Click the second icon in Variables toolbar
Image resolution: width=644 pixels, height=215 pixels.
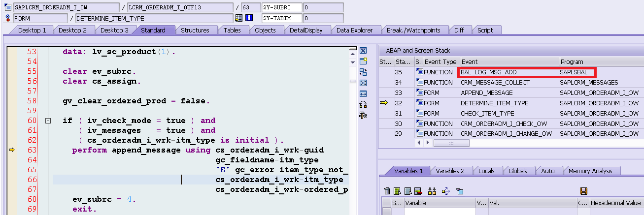pyautogui.click(x=397, y=191)
